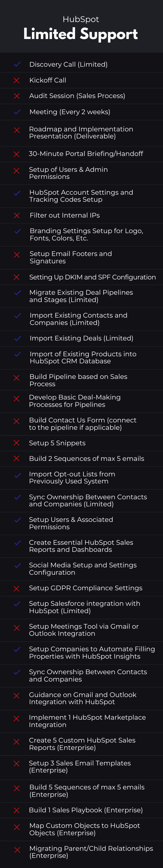Click the red X beside Build 1 Sales Playbook
The height and width of the screenshot is (868, 163).
tap(16, 810)
